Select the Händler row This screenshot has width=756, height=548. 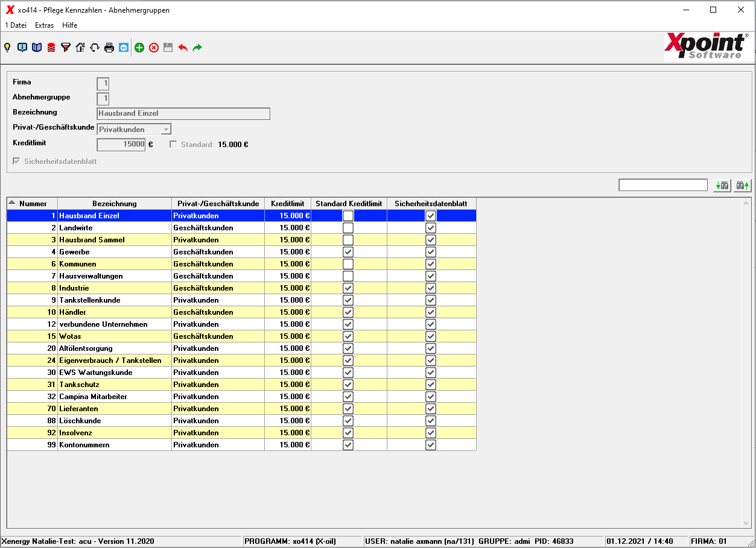tap(241, 312)
